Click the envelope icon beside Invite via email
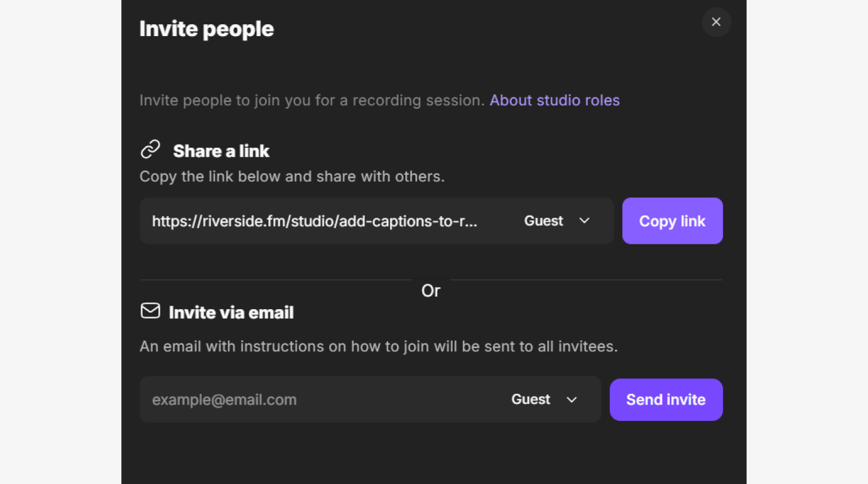Viewport: 868px width, 484px height. coord(150,311)
